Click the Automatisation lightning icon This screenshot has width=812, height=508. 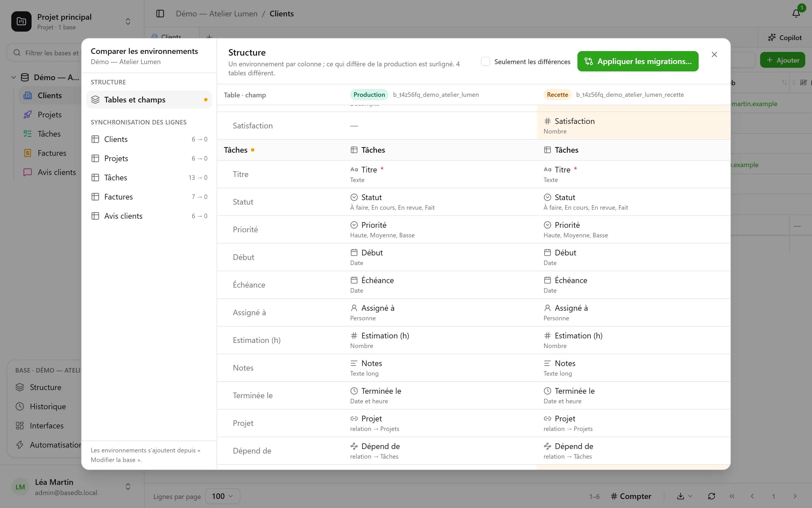[20, 444]
